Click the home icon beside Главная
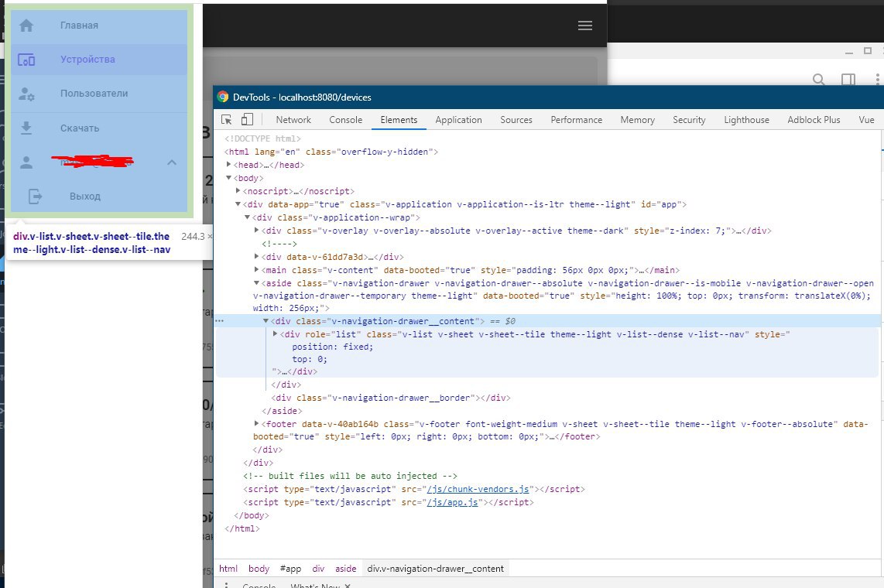884x588 pixels. pyautogui.click(x=26, y=26)
